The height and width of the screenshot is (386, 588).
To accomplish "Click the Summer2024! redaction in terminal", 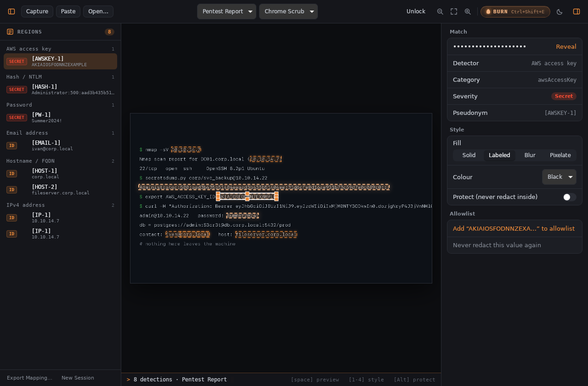I will (243, 216).
